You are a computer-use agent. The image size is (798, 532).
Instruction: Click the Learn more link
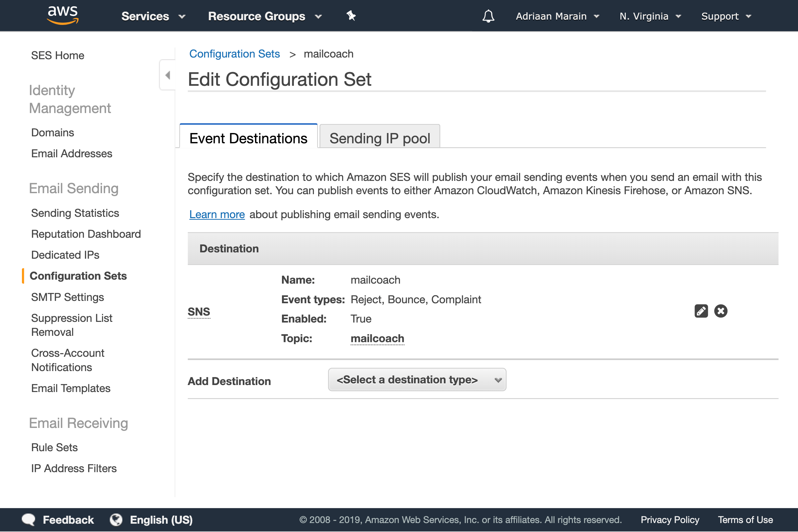pyautogui.click(x=217, y=214)
